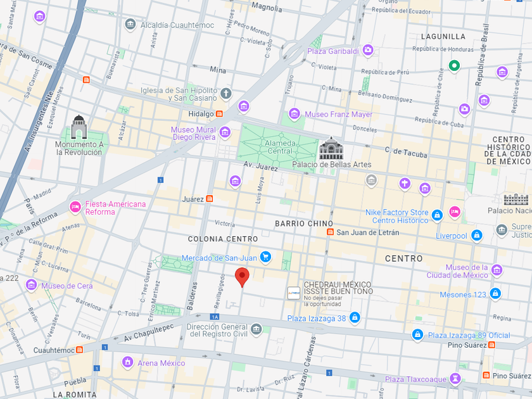
Task: Click the Museo Franz Mayer label
Action: pos(338,115)
